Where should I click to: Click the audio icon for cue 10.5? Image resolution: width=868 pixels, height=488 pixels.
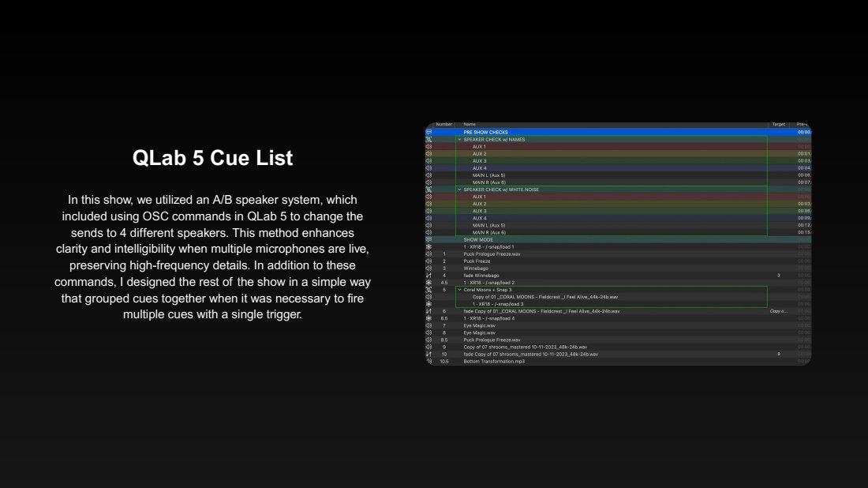(x=429, y=361)
